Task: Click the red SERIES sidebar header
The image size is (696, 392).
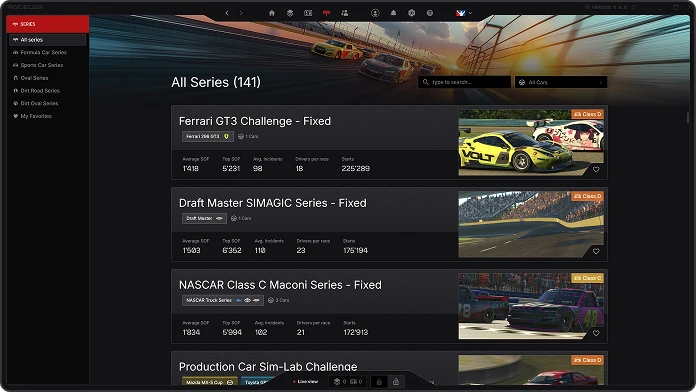Action: 47,24
